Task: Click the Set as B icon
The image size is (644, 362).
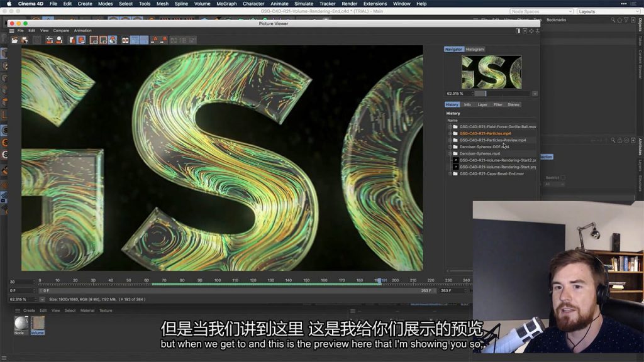Action: pos(164,40)
